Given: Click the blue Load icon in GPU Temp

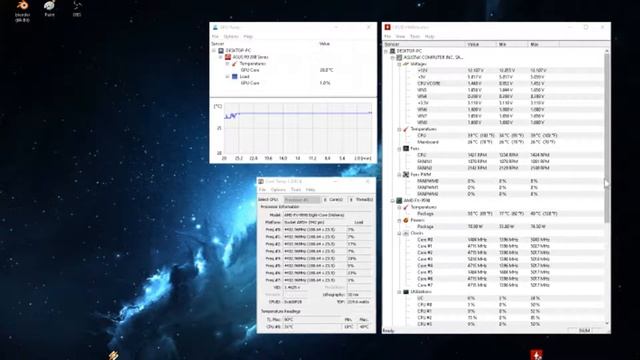Looking at the screenshot, I should click(x=235, y=76).
